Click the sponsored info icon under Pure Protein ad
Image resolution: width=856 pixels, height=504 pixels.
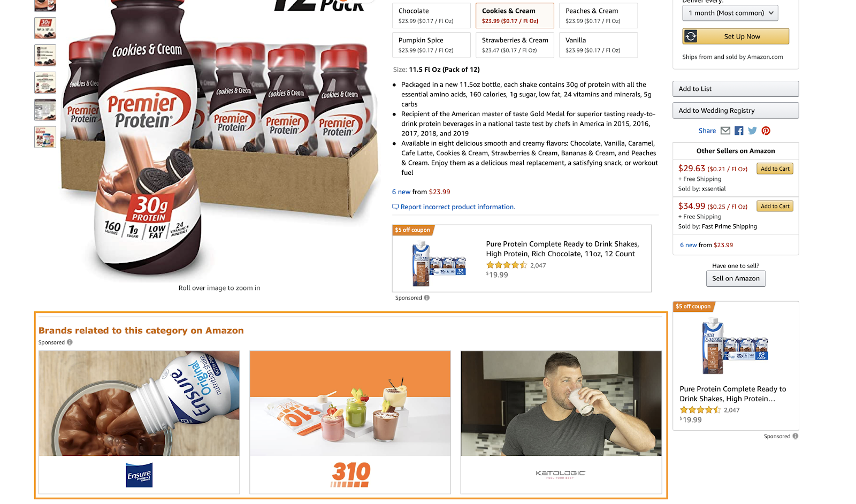pos(426,297)
